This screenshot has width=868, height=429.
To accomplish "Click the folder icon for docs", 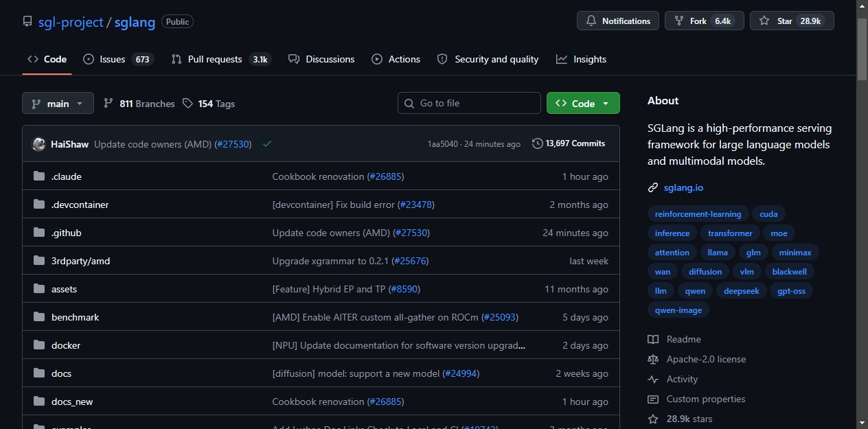I will point(39,373).
